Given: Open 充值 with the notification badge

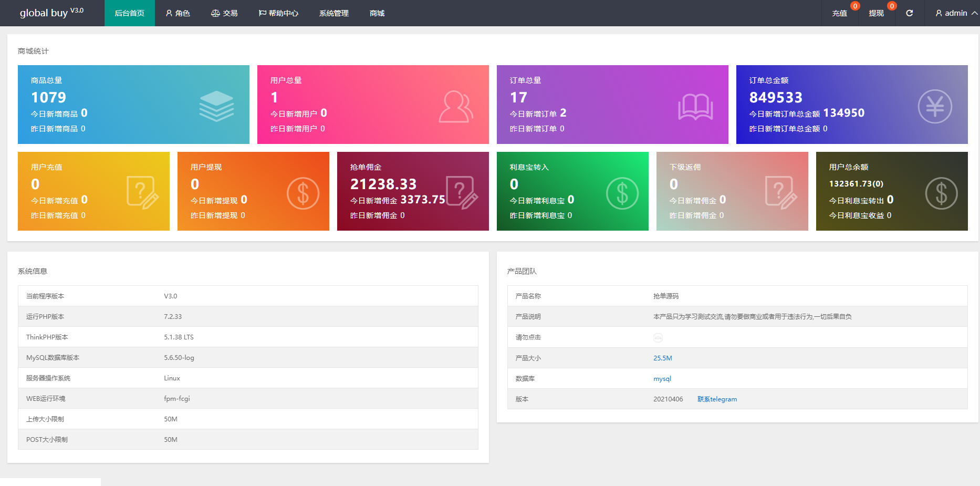Looking at the screenshot, I should (839, 13).
